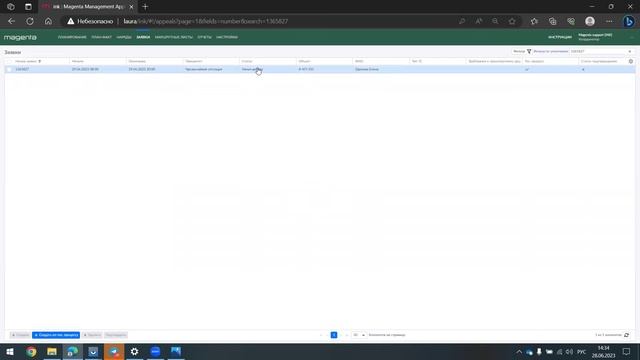Open table column settings gear
Image resolution: width=640 pixels, height=360 pixels.
(x=631, y=61)
